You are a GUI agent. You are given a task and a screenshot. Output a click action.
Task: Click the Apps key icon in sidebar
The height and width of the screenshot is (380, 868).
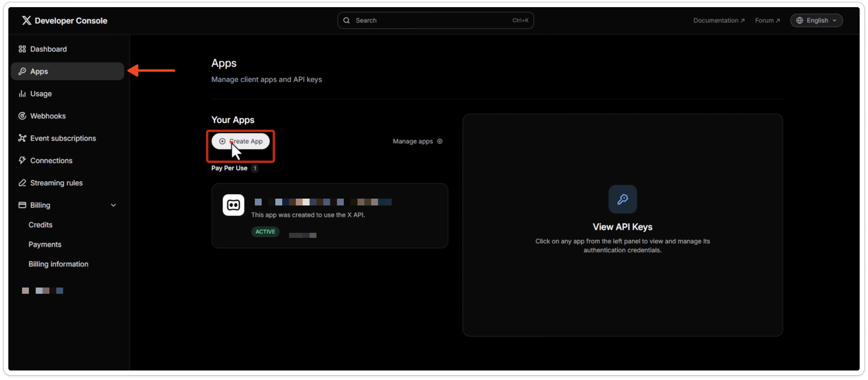point(22,71)
